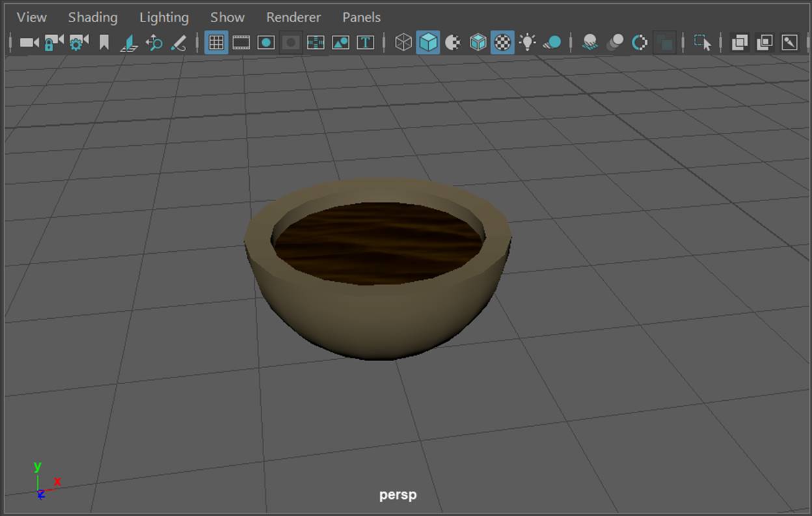Image resolution: width=812 pixels, height=516 pixels.
Task: Select the Grease Pencil tool icon
Action: coord(178,43)
